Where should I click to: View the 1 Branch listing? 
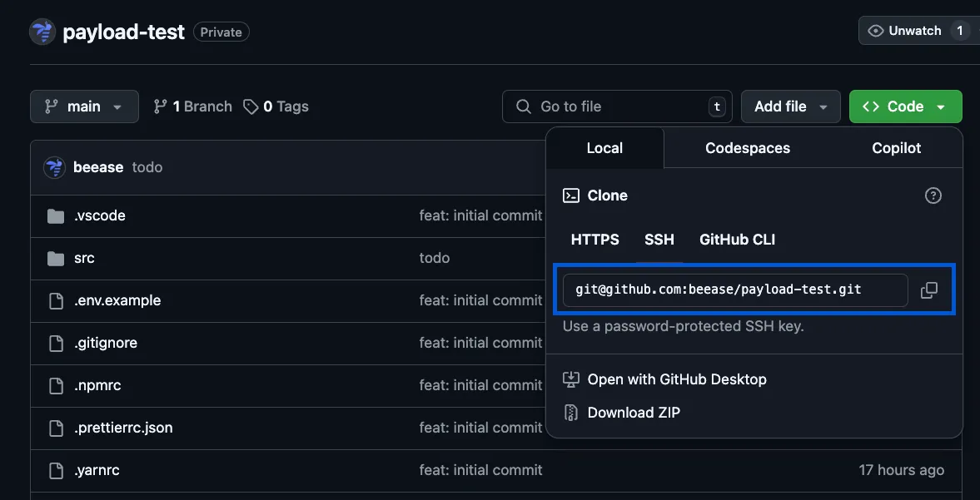[x=201, y=106]
